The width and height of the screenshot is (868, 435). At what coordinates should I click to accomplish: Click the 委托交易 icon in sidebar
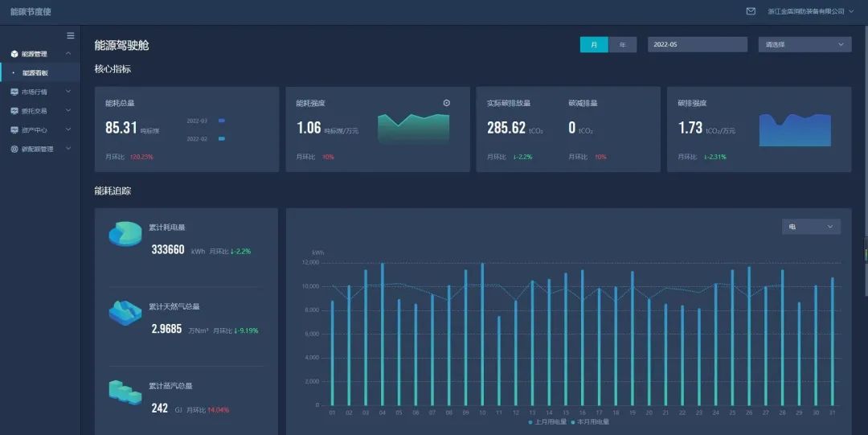14,111
